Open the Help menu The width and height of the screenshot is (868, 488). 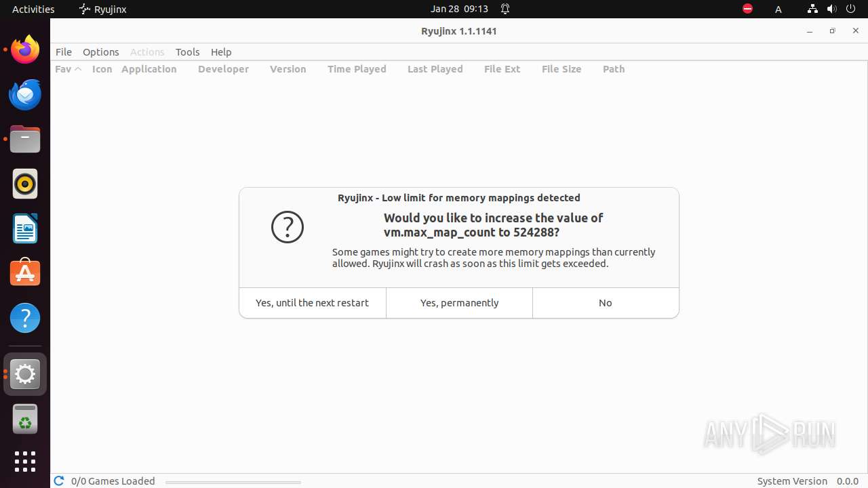click(221, 52)
